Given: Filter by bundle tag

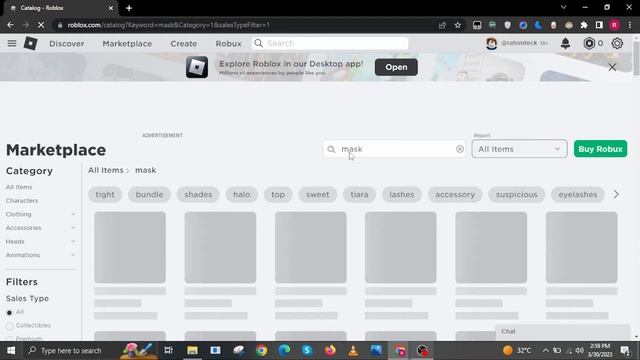Looking at the screenshot, I should click(149, 194).
